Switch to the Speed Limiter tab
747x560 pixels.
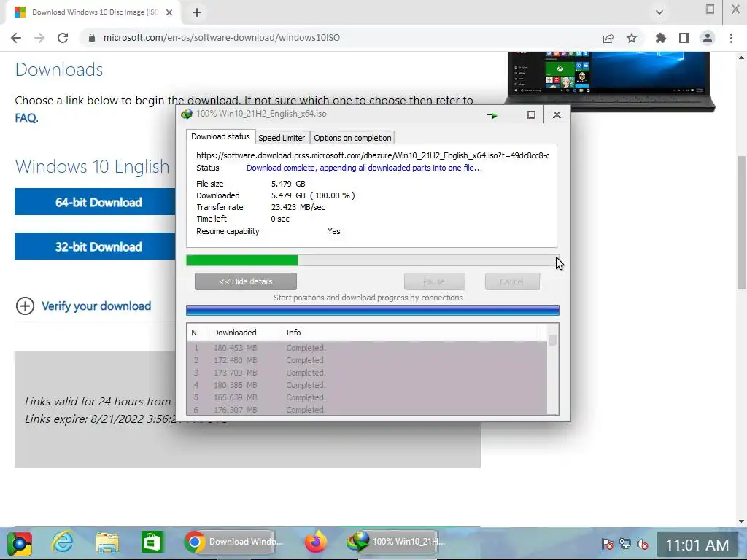coord(282,138)
